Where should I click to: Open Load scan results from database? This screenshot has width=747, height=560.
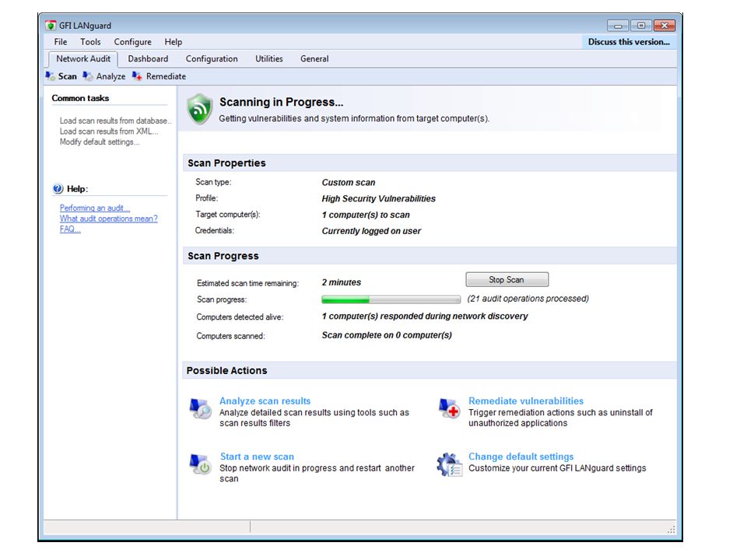(x=115, y=121)
